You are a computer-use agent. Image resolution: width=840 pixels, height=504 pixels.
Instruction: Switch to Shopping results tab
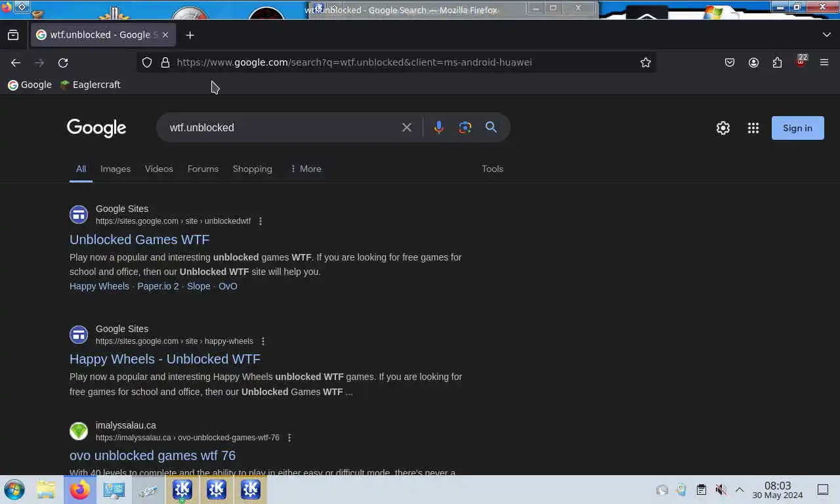pos(252,169)
